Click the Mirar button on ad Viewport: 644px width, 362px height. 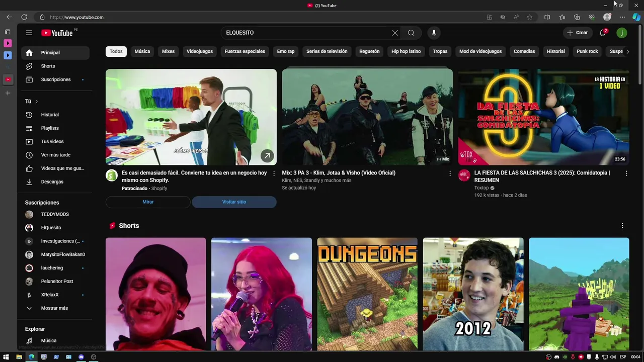(148, 202)
